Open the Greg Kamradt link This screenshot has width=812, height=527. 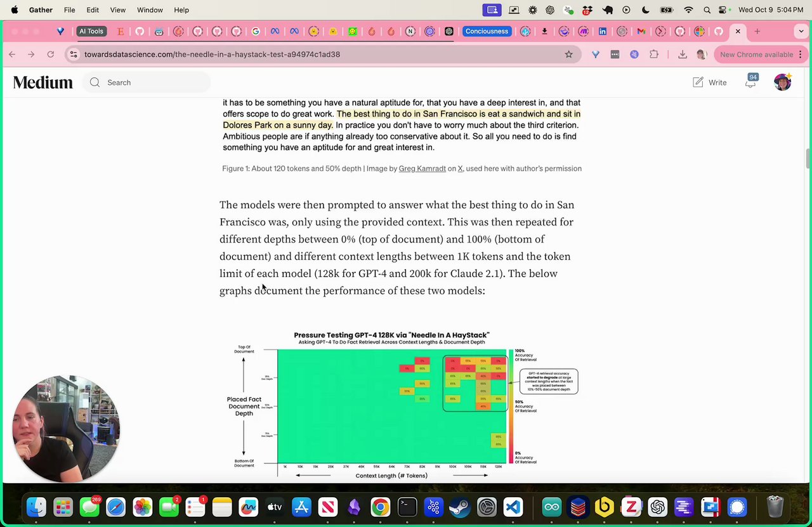[x=422, y=169]
